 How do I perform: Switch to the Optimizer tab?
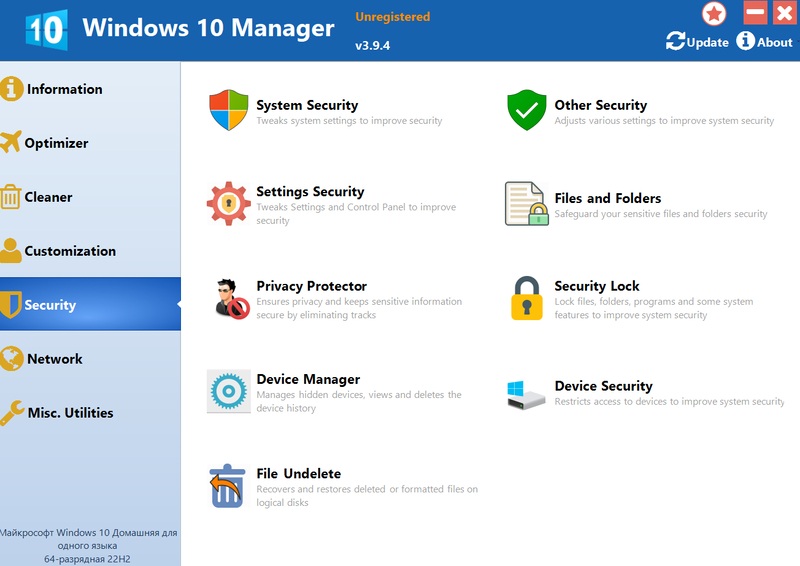coord(56,143)
